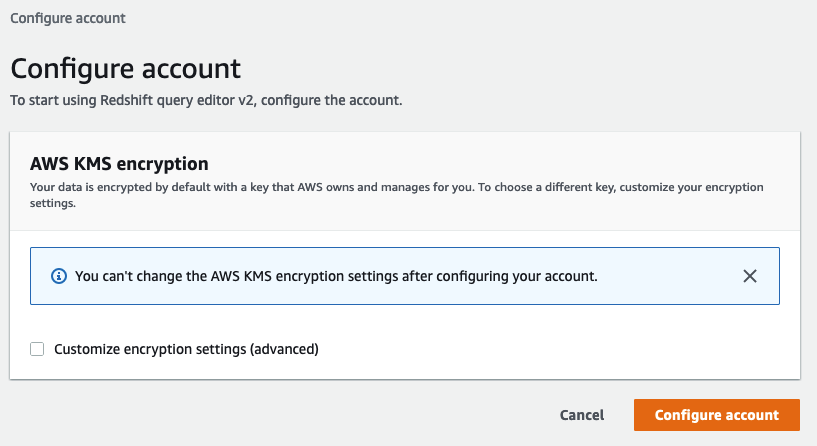This screenshot has width=817, height=446.
Task: Click the gray AWS KMS panel header area
Action: point(405,181)
